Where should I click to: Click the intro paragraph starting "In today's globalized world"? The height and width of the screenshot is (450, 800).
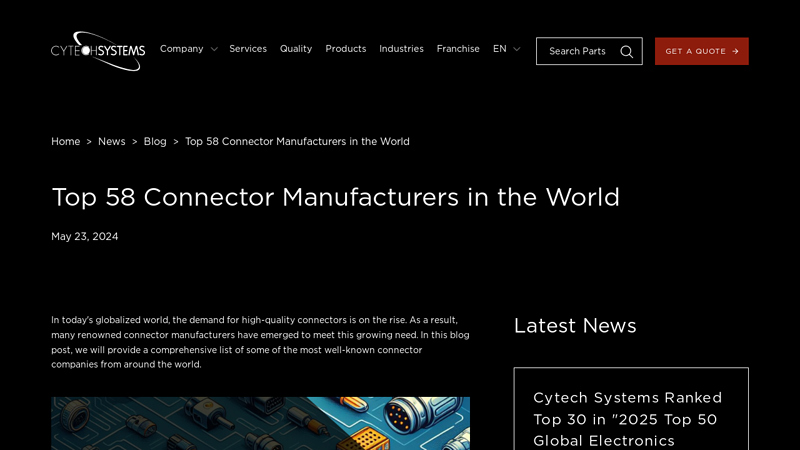pyautogui.click(x=260, y=342)
